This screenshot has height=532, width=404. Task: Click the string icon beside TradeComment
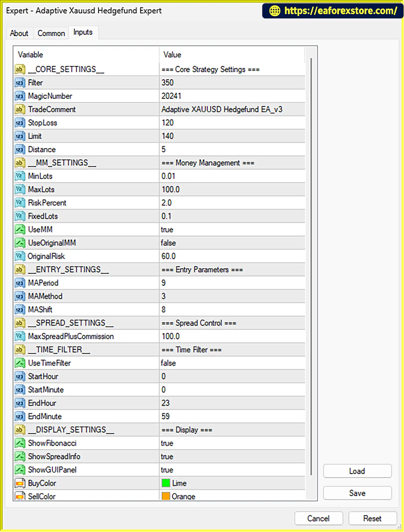(x=20, y=109)
